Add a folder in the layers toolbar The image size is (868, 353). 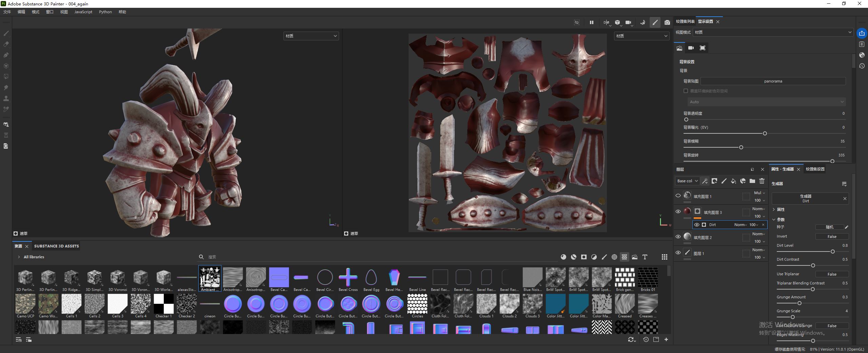click(752, 181)
